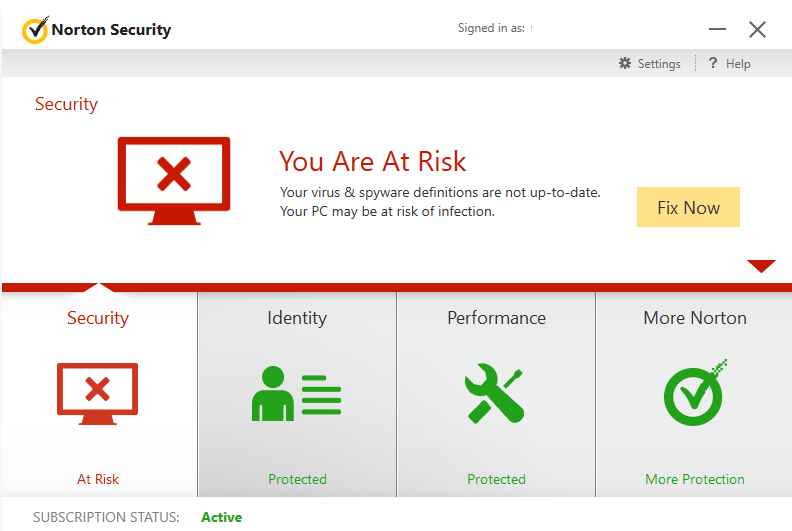The height and width of the screenshot is (531, 792).
Task: Open the More Norton tab
Action: tap(694, 318)
